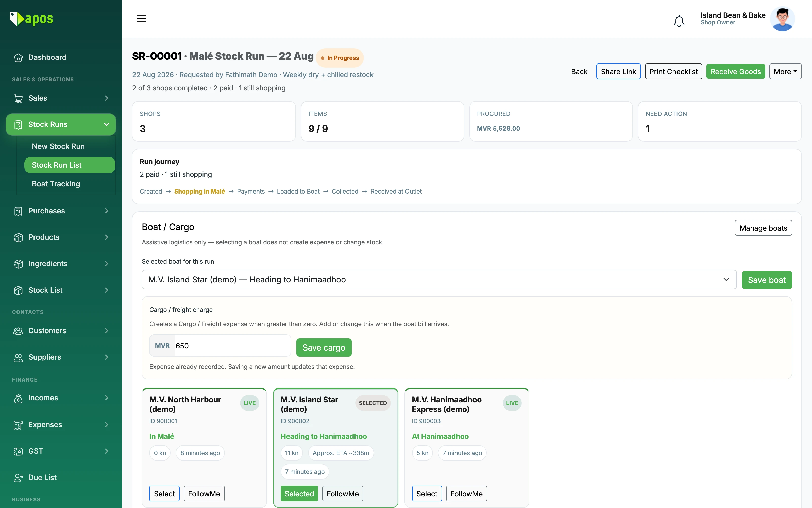Click the Receive Goods button
The image size is (812, 508).
click(736, 72)
